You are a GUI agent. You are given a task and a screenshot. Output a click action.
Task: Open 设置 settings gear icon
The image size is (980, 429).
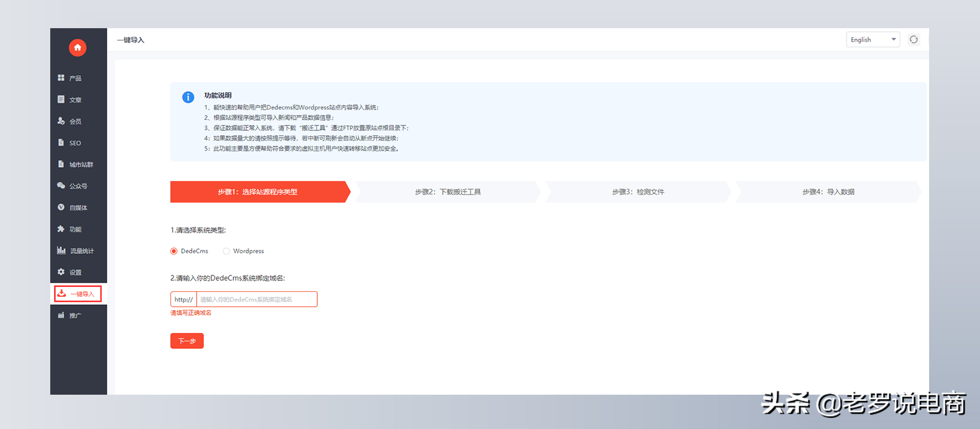(61, 272)
